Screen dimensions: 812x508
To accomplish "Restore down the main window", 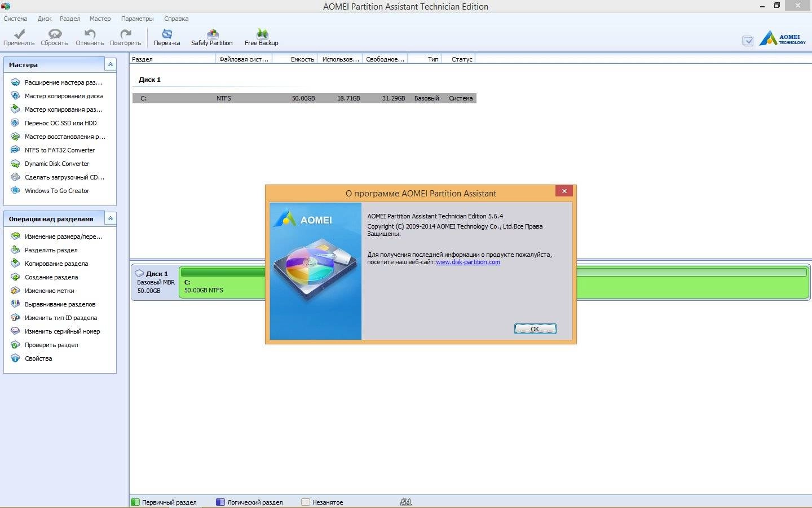I will tap(776, 6).
